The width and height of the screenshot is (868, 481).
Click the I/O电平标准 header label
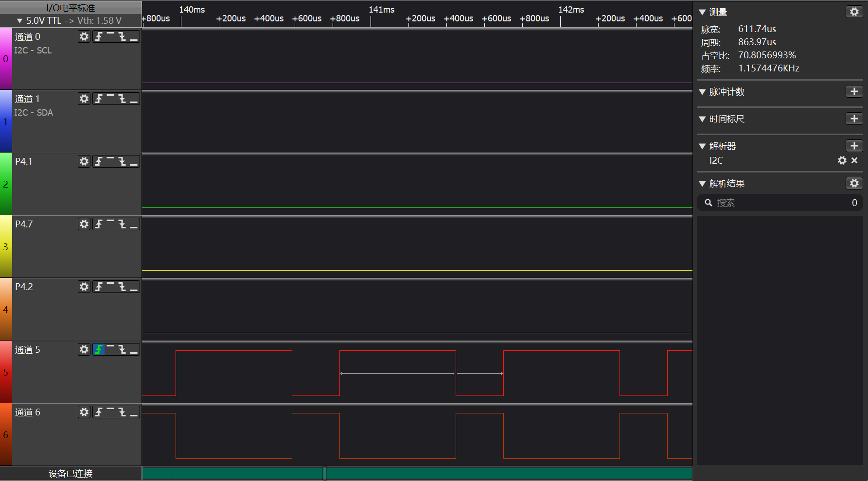(71, 8)
